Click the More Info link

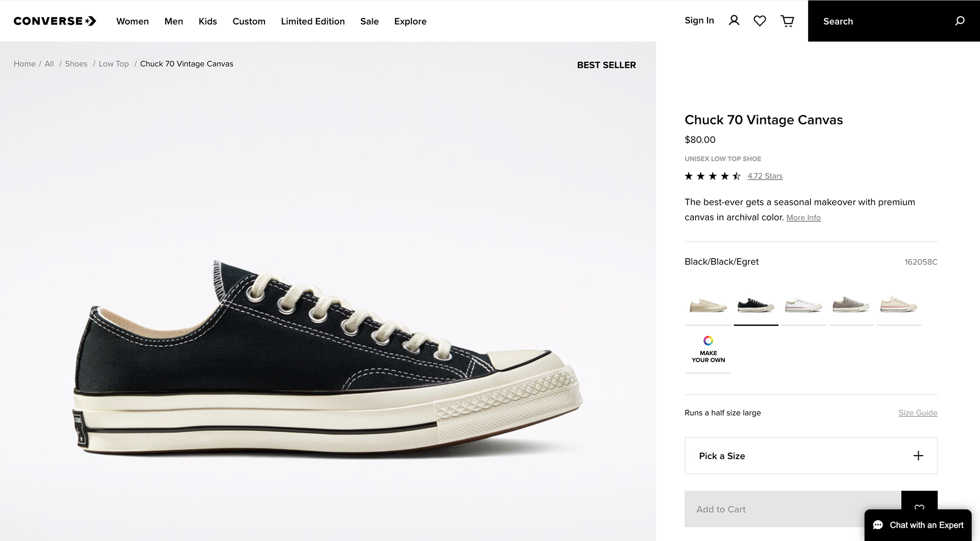803,218
